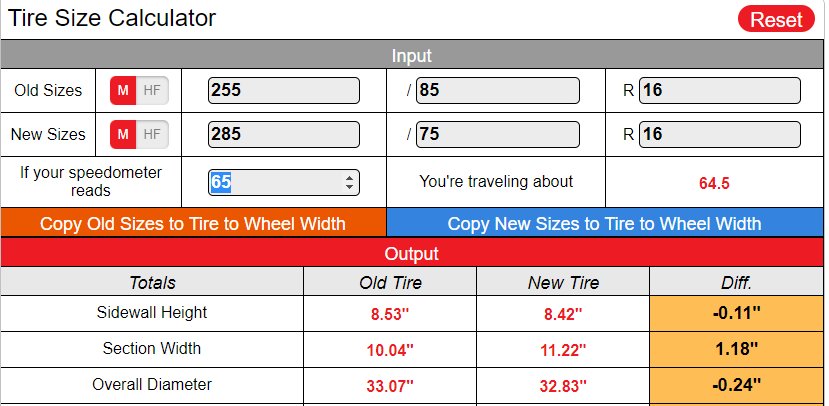
Task: Click the traveling speed result 64.5
Action: (x=714, y=183)
